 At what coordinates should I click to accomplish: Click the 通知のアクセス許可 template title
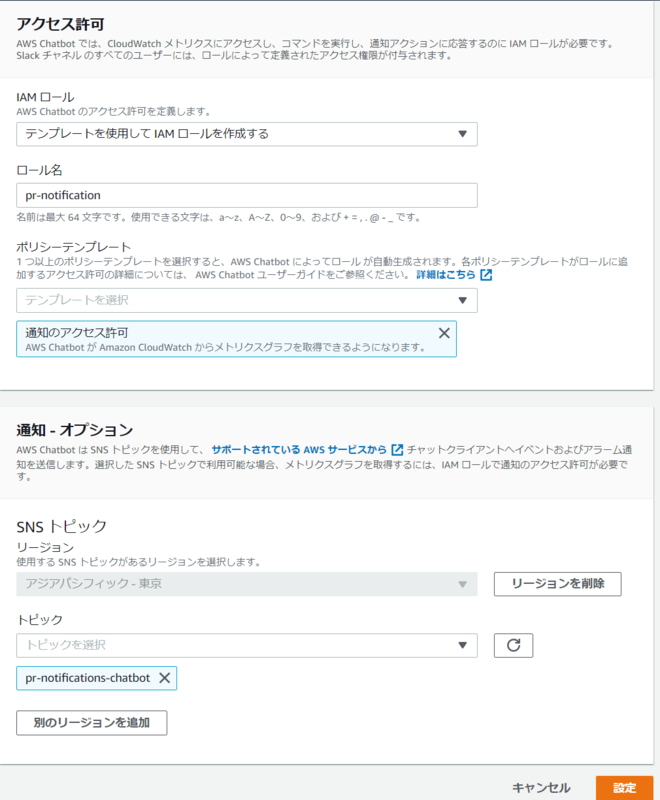tap(77, 333)
